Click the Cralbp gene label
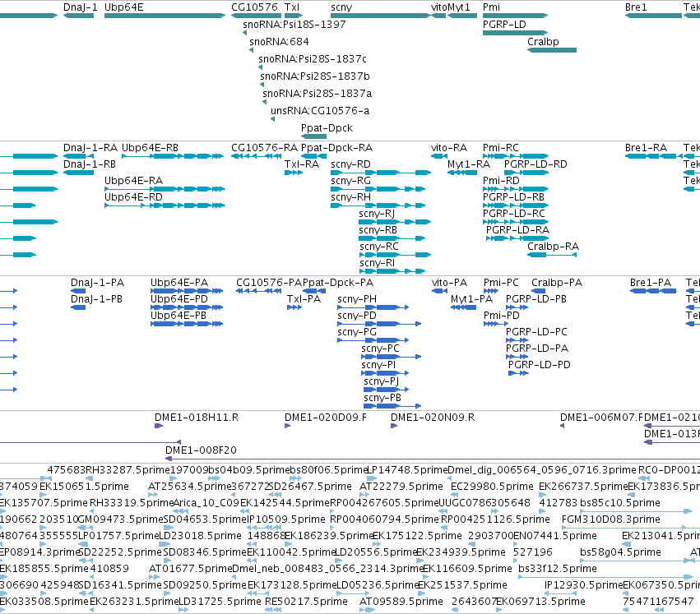700x614 pixels. [543, 41]
